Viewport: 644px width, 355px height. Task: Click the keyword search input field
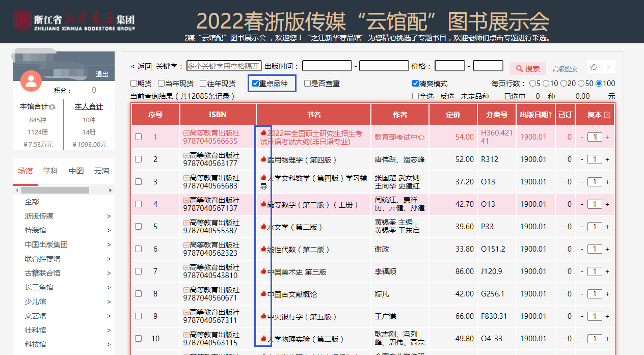pyautogui.click(x=224, y=66)
